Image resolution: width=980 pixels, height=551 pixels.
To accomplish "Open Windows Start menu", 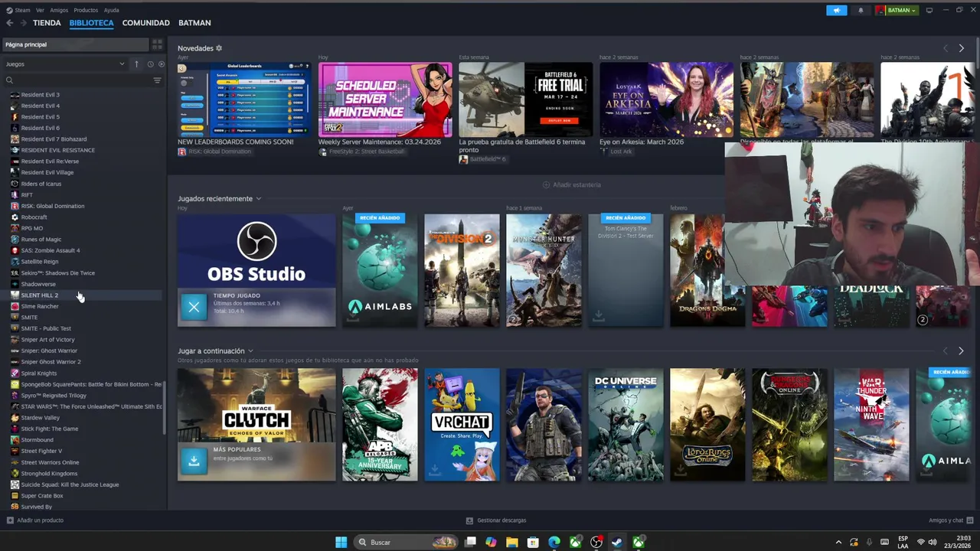I will point(341,542).
